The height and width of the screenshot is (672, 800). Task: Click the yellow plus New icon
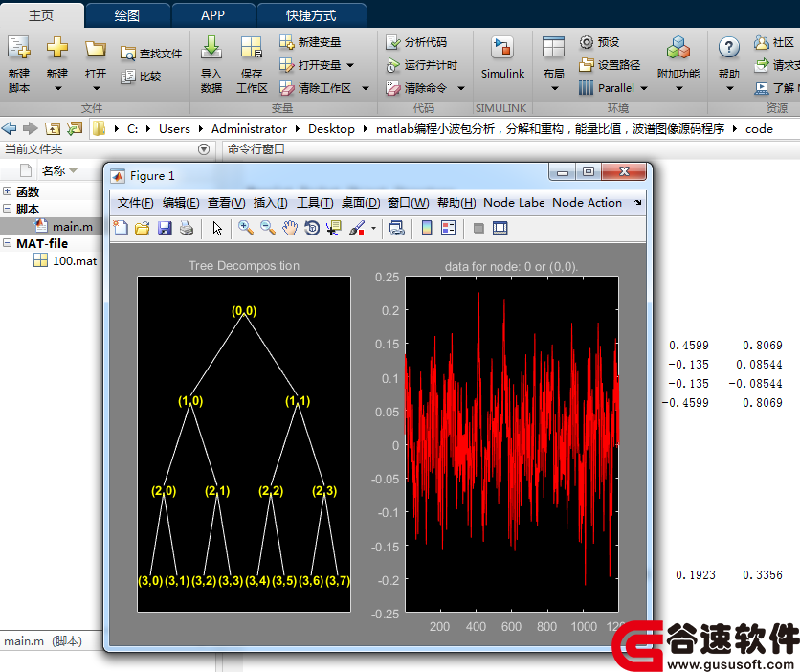pos(57,48)
